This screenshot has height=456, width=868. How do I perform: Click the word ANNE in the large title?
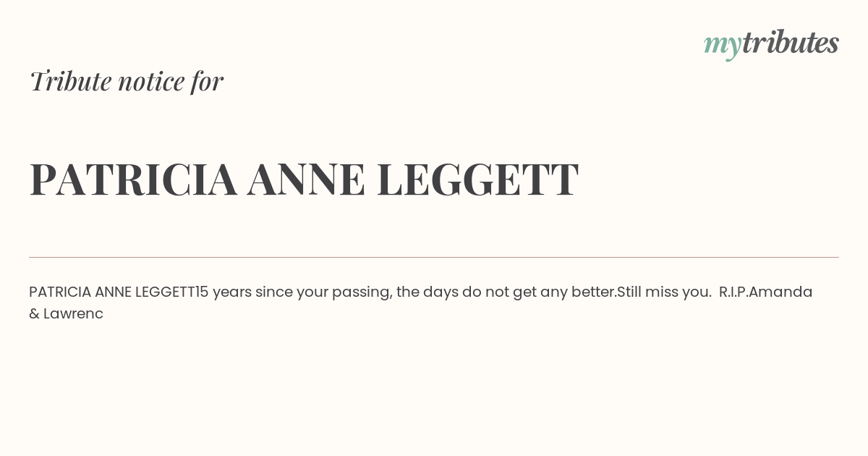[306, 180]
